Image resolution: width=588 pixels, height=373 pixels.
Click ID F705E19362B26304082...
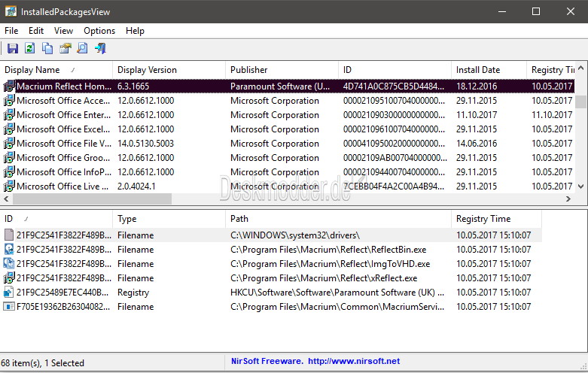pyautogui.click(x=64, y=307)
